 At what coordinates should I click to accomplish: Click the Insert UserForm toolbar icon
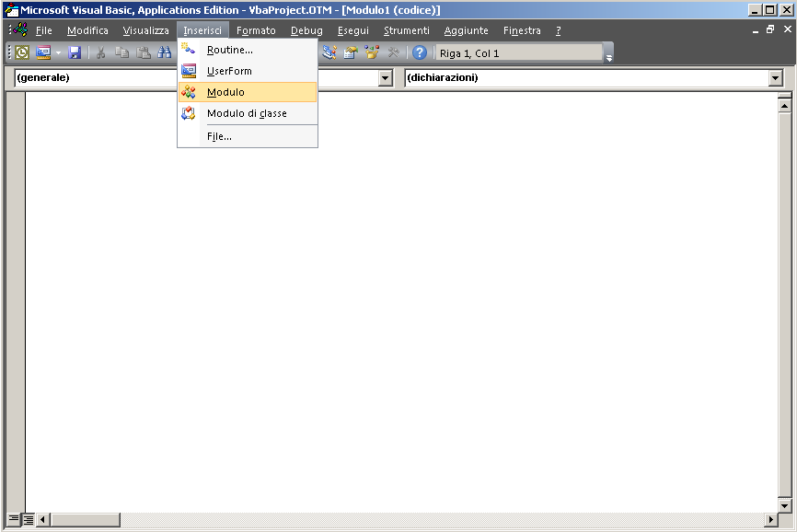pyautogui.click(x=43, y=52)
